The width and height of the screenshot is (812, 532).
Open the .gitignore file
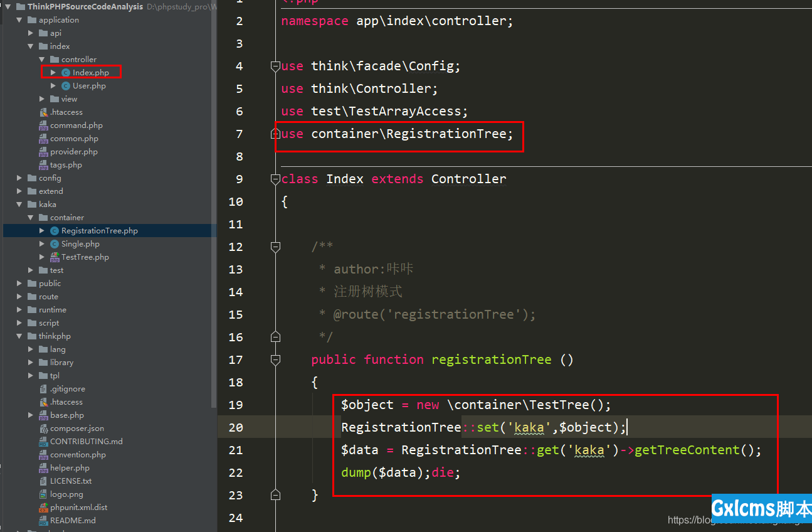coord(68,389)
